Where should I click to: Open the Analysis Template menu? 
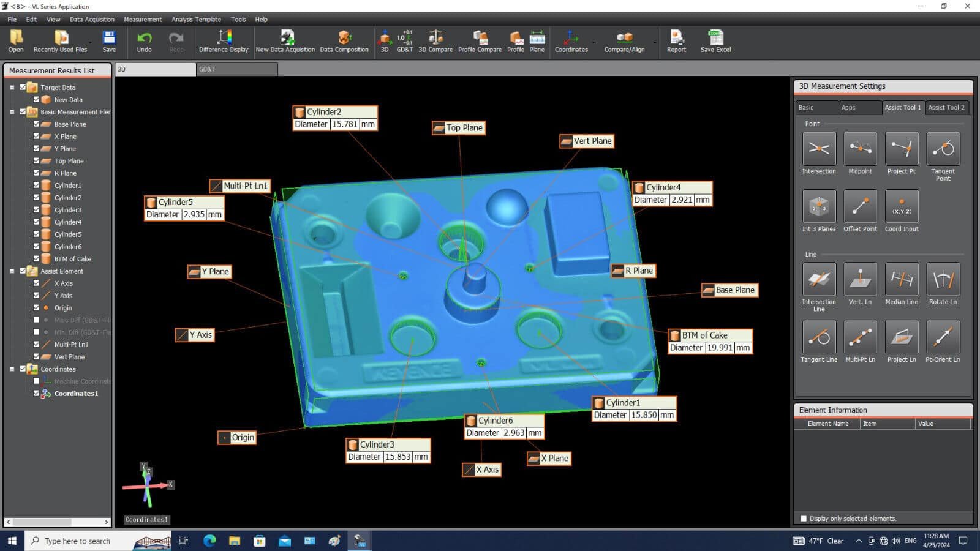(196, 19)
